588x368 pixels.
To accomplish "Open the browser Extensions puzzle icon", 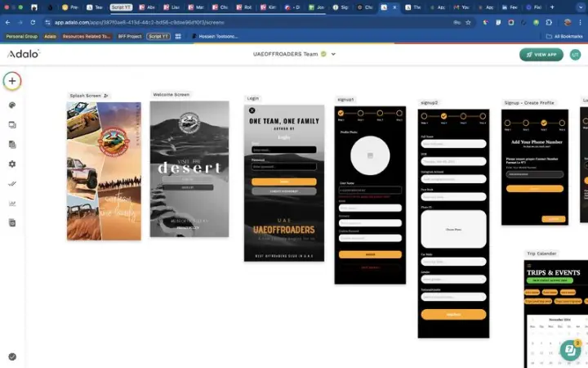I will click(x=549, y=23).
